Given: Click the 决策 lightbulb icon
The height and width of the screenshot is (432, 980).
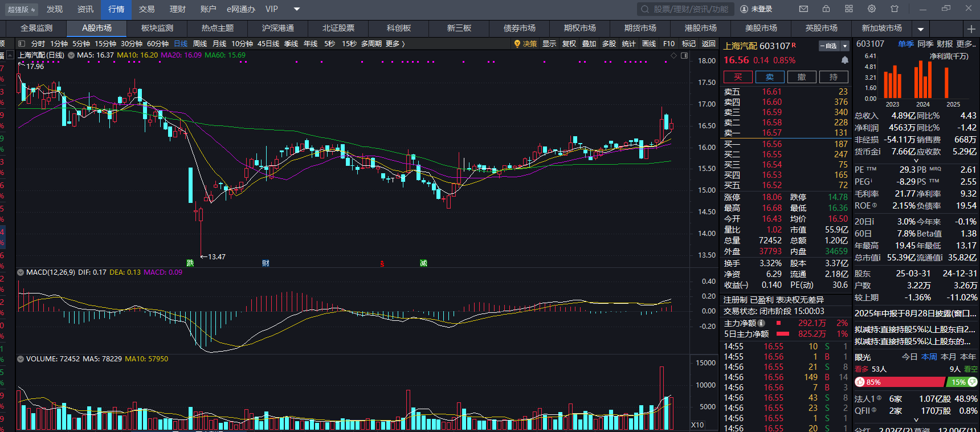Looking at the screenshot, I should [517, 44].
